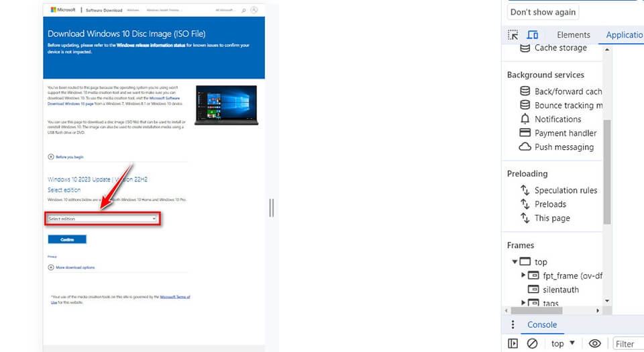The height and width of the screenshot is (352, 644).
Task: Open Payment handler in Background services
Action: pos(565,133)
